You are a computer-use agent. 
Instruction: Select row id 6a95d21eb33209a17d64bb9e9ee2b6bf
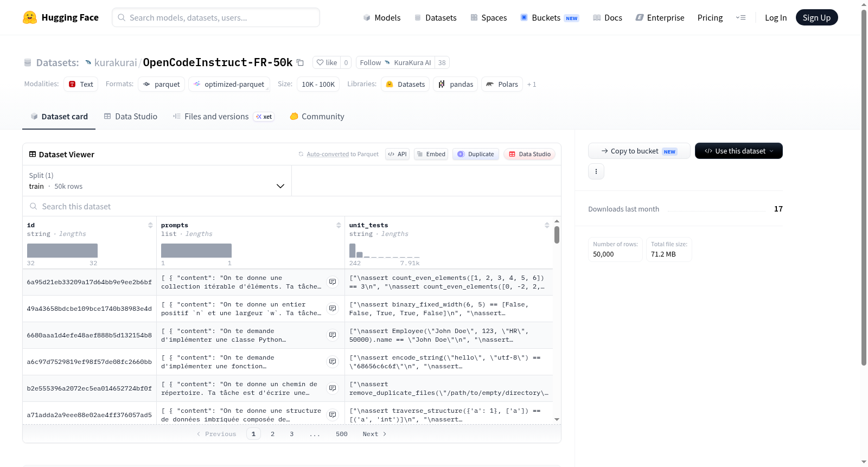click(x=90, y=282)
